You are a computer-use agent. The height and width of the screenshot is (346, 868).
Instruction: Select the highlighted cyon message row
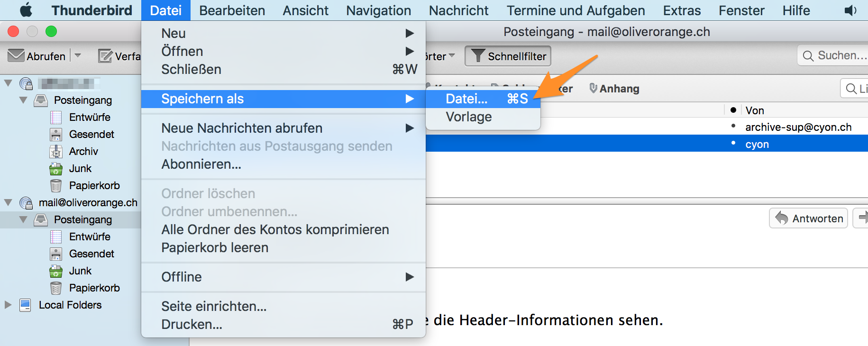647,144
